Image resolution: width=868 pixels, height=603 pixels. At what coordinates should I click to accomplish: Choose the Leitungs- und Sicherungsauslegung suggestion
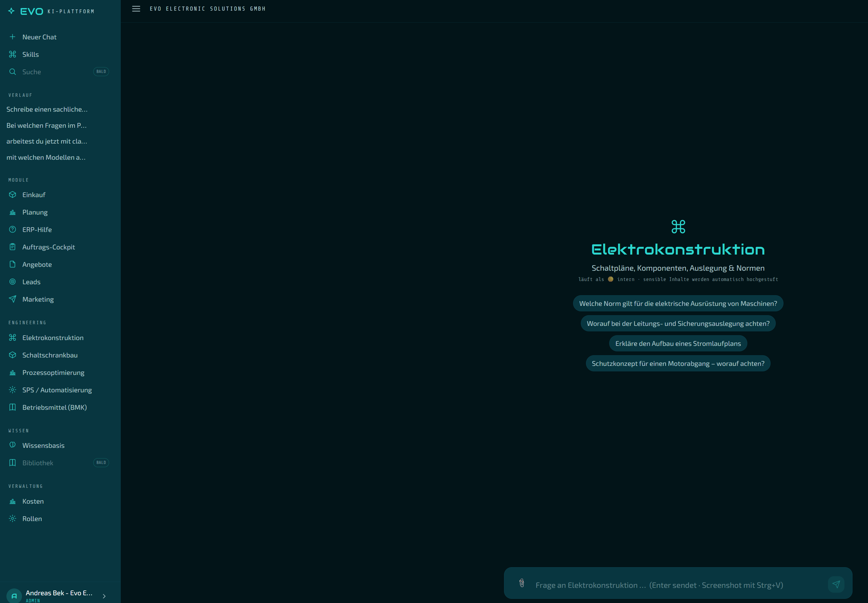[678, 323]
